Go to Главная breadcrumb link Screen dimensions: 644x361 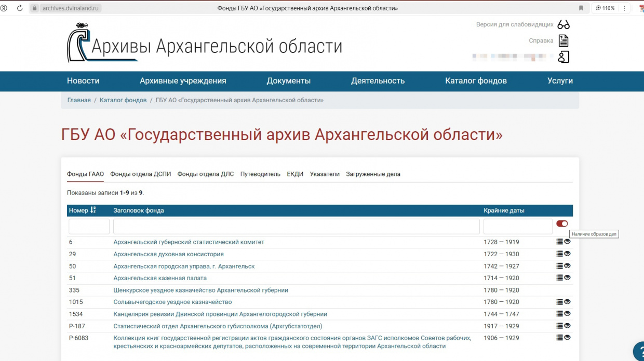(x=79, y=100)
